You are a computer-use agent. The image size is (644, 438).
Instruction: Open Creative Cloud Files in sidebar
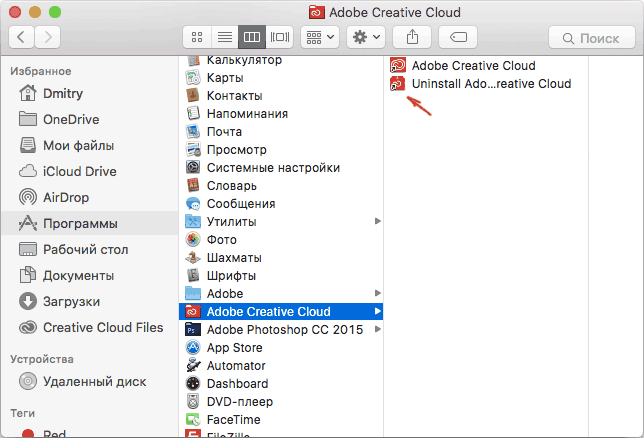[90, 327]
